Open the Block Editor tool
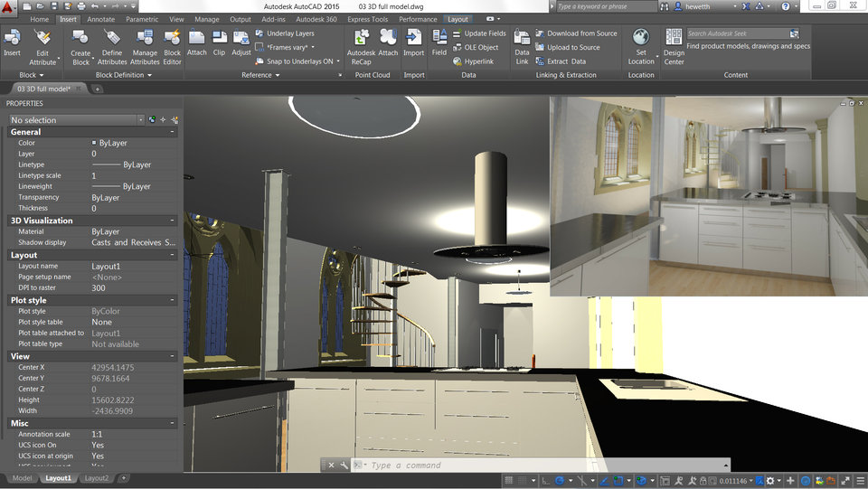 point(172,39)
